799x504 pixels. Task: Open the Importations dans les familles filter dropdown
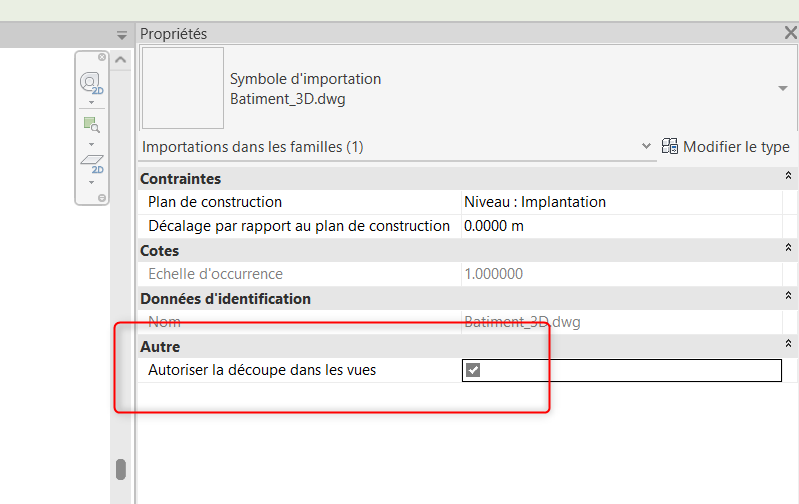pos(646,146)
